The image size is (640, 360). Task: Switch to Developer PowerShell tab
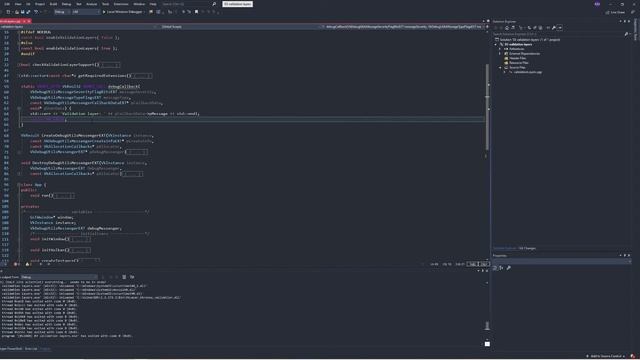11,349
